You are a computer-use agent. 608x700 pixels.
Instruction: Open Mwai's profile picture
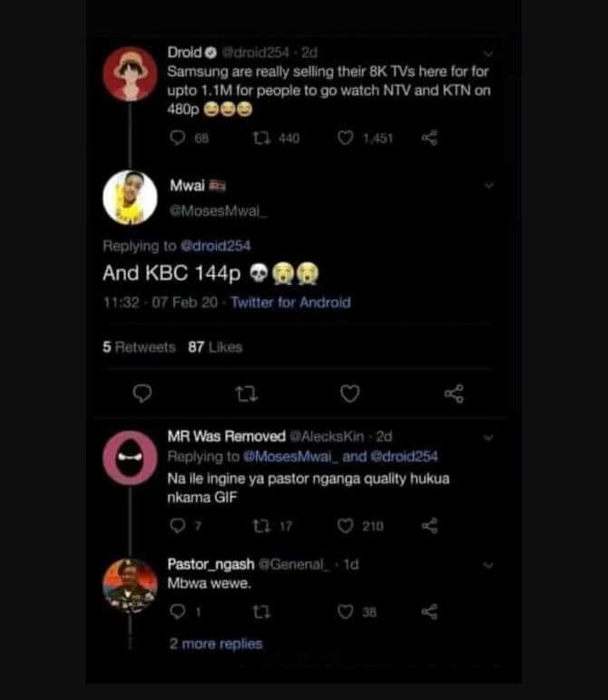(x=131, y=197)
